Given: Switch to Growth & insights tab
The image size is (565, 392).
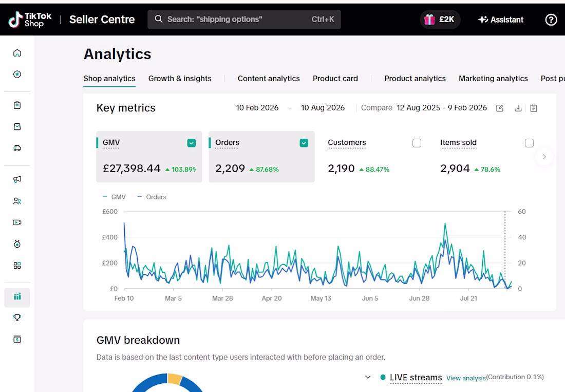Looking at the screenshot, I should 180,79.
